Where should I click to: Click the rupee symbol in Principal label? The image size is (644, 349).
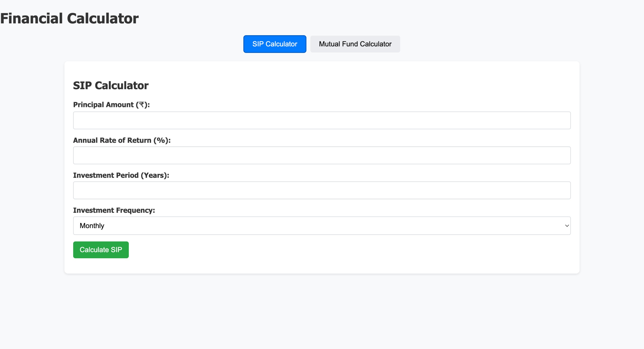pyautogui.click(x=142, y=105)
